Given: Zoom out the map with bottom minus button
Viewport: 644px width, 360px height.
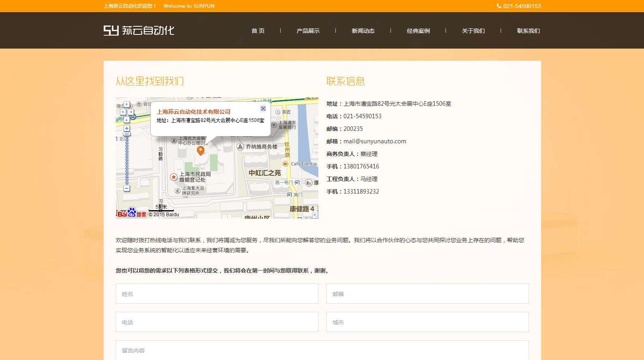Looking at the screenshot, I should point(127,188).
